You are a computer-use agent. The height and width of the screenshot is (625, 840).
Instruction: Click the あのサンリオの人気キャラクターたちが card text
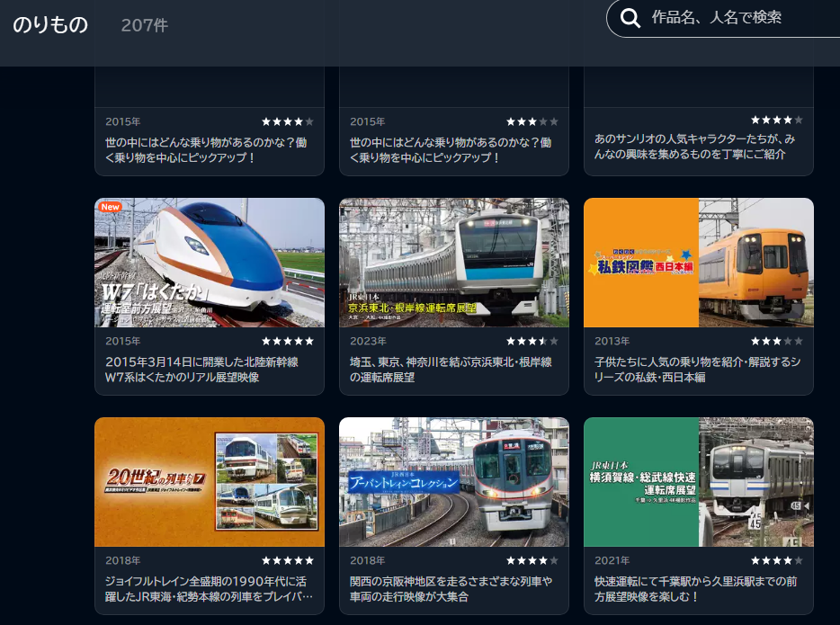[695, 147]
